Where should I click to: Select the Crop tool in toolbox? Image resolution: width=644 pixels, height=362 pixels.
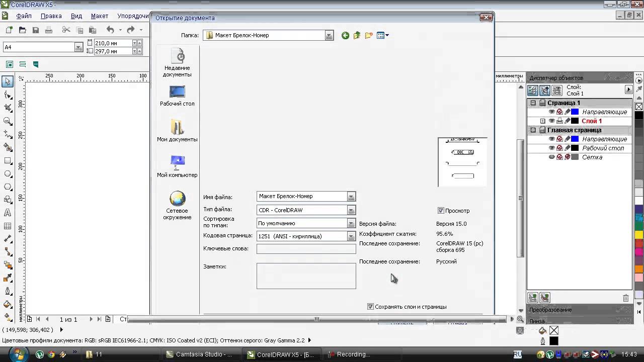point(8,108)
